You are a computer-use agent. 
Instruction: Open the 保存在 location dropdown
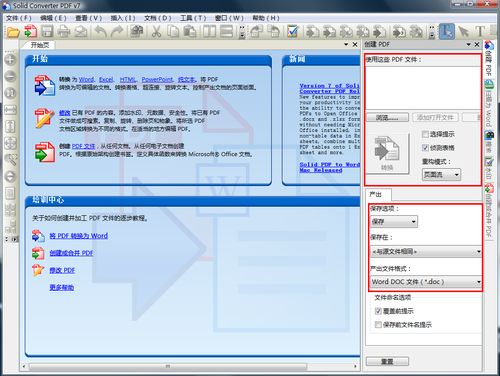tap(426, 251)
